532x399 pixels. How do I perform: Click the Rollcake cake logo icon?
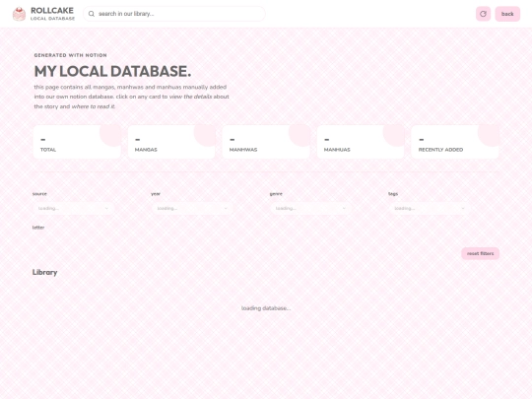19,14
